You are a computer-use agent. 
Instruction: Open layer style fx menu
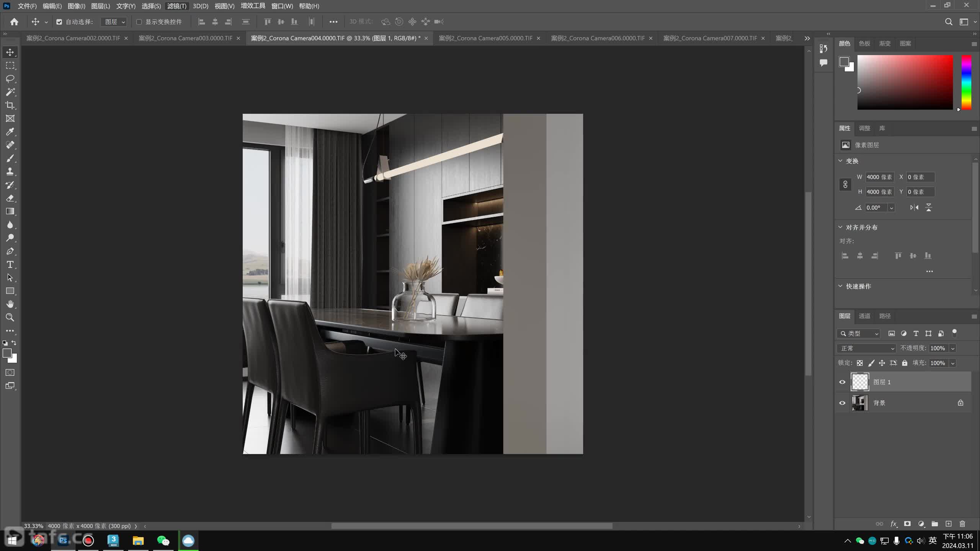[x=893, y=524]
